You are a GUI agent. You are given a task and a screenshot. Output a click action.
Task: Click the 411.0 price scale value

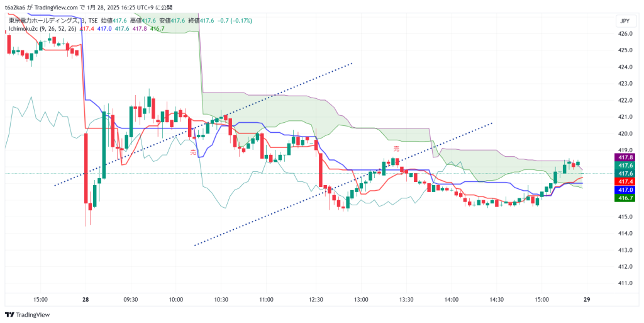pyautogui.click(x=624, y=283)
